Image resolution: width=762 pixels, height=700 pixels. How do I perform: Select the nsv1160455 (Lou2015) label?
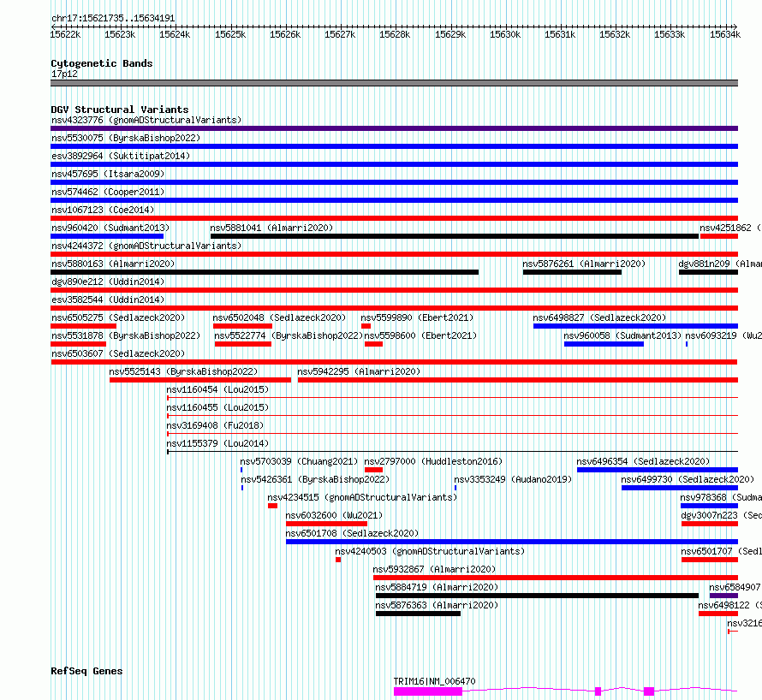click(217, 407)
